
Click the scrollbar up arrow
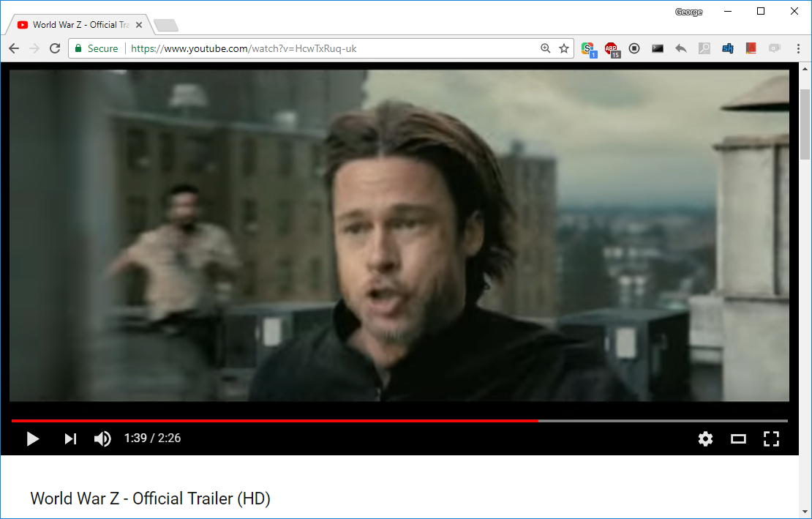point(805,68)
